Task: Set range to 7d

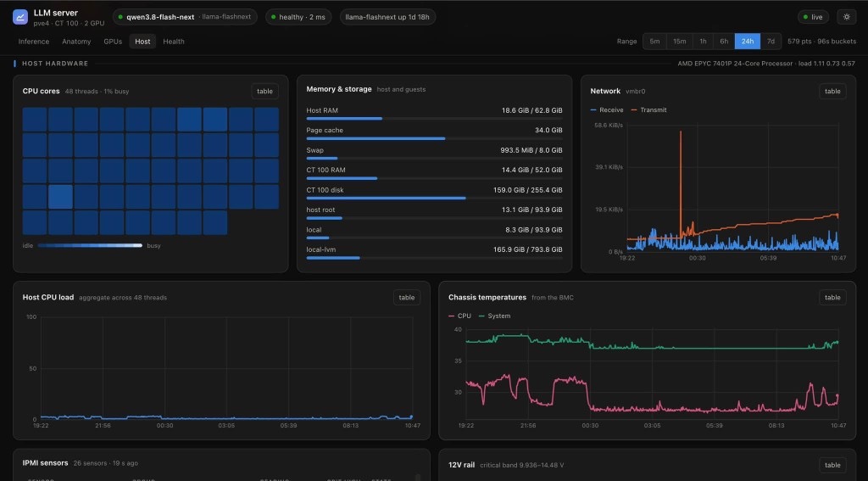Action: pyautogui.click(x=771, y=42)
